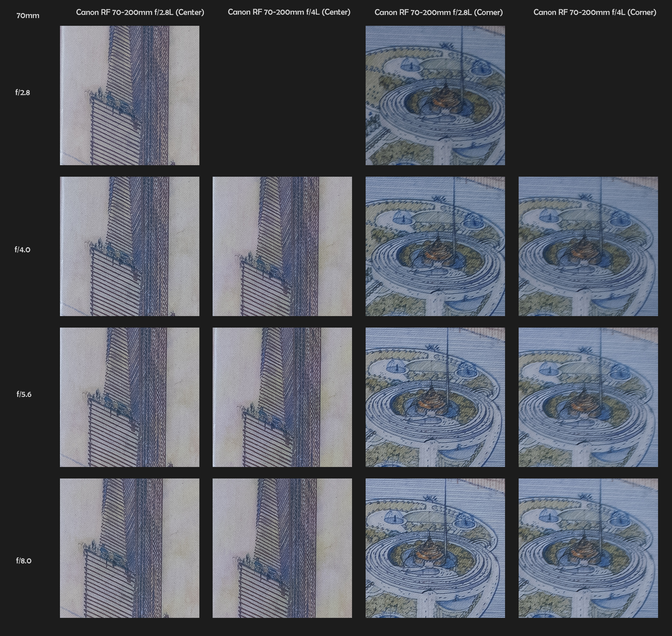This screenshot has width=672, height=636.
Task: Click the 'Canon RF 70-200mm f/4L (Center)' heading
Action: (x=289, y=12)
